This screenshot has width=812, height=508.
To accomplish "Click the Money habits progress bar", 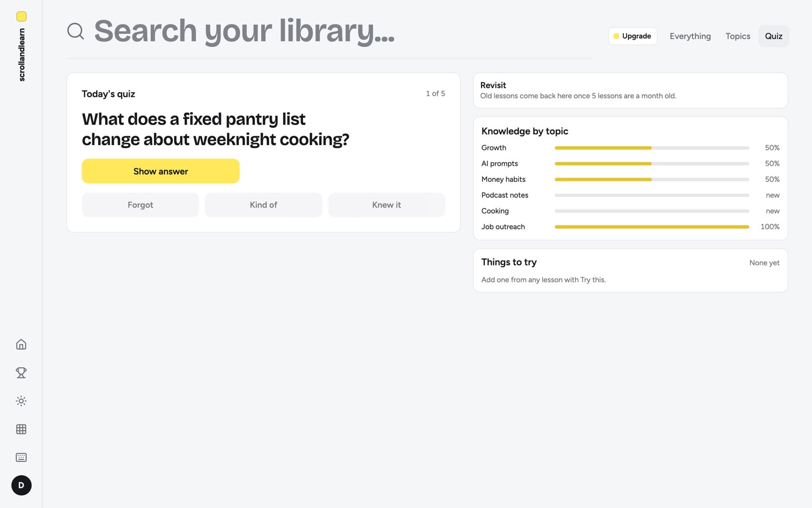I will [x=652, y=179].
